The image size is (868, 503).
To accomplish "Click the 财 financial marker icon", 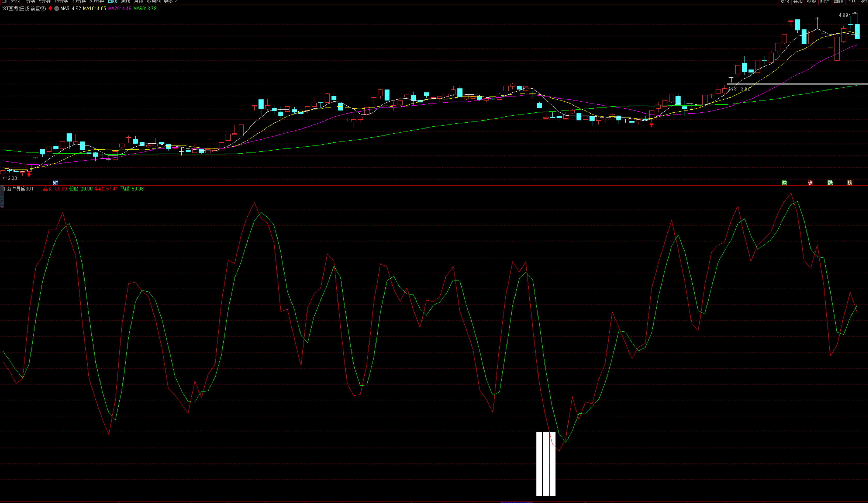I will click(x=56, y=183).
